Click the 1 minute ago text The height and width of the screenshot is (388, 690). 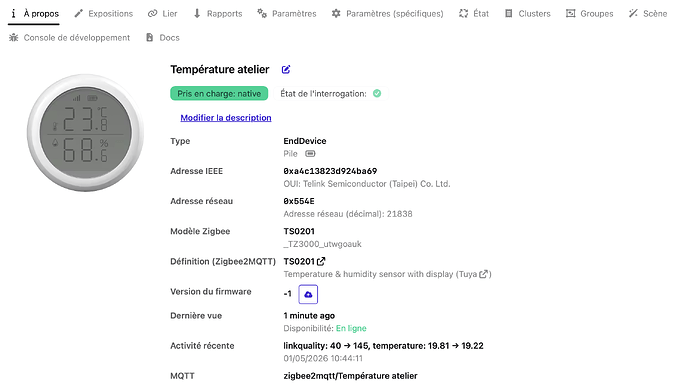[x=309, y=315]
